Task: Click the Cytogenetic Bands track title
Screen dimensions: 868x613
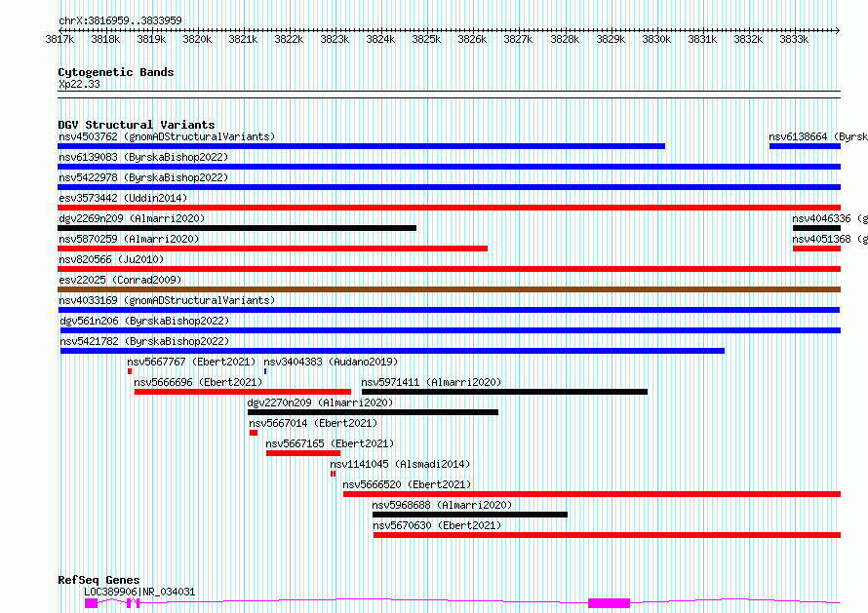Action: [116, 72]
